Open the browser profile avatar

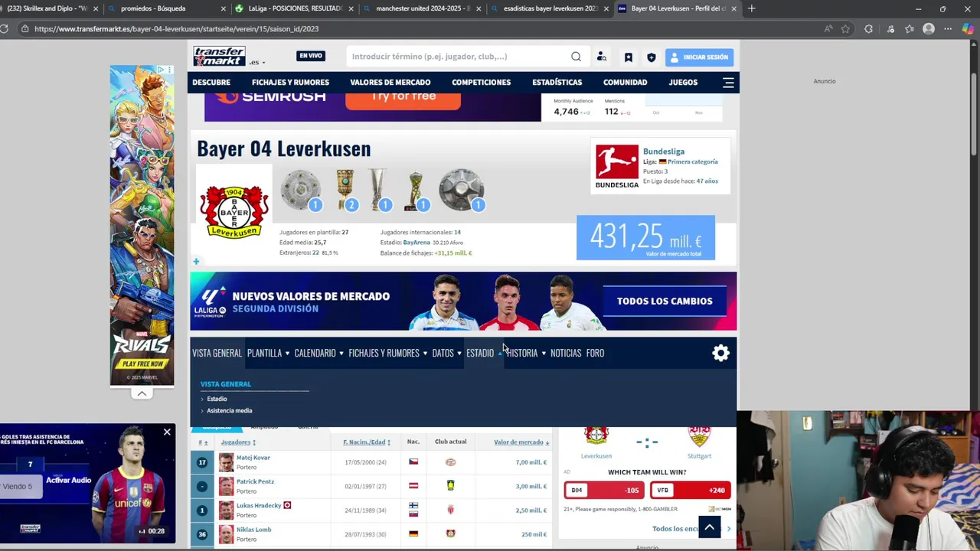pos(929,29)
